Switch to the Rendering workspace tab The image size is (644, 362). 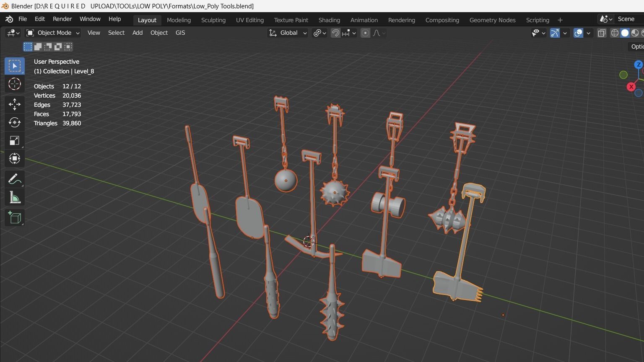click(401, 20)
